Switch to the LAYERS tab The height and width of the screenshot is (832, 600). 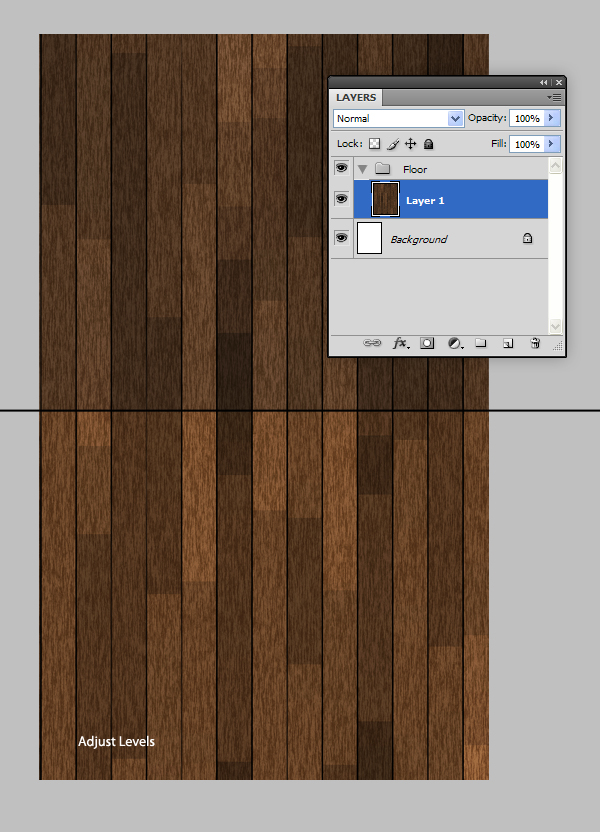tap(356, 98)
